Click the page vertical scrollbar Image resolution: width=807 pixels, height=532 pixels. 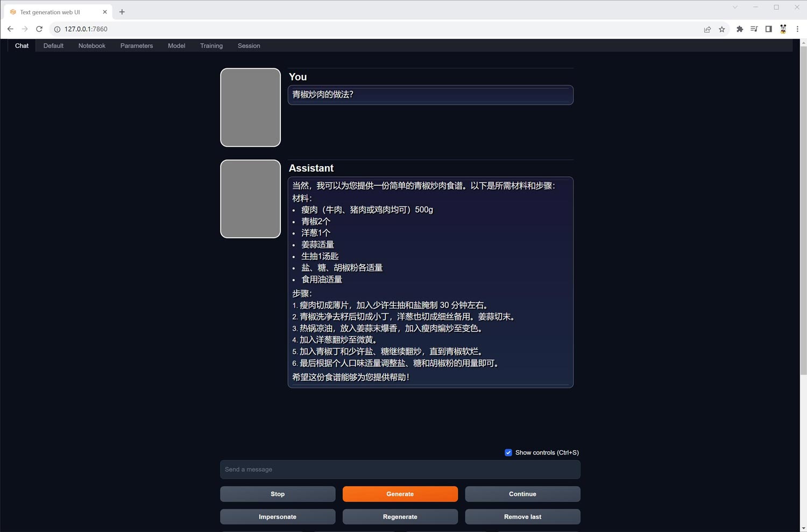803,210
